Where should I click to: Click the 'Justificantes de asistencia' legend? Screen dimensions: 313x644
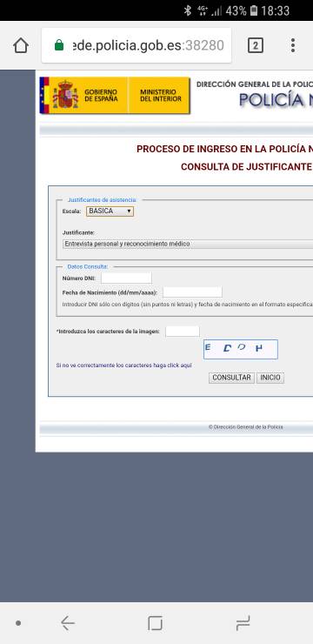[102, 199]
